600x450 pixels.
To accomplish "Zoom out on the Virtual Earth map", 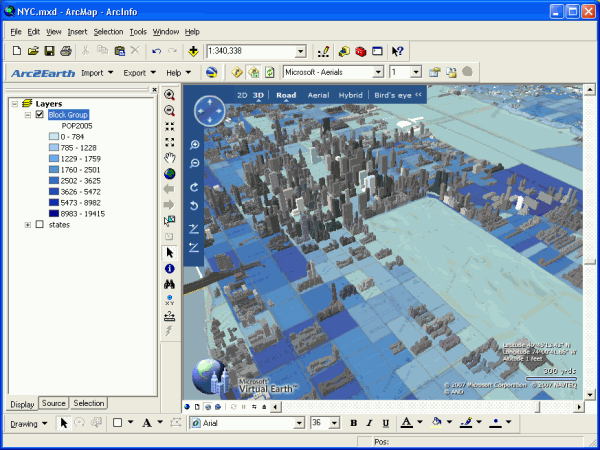I will [194, 163].
